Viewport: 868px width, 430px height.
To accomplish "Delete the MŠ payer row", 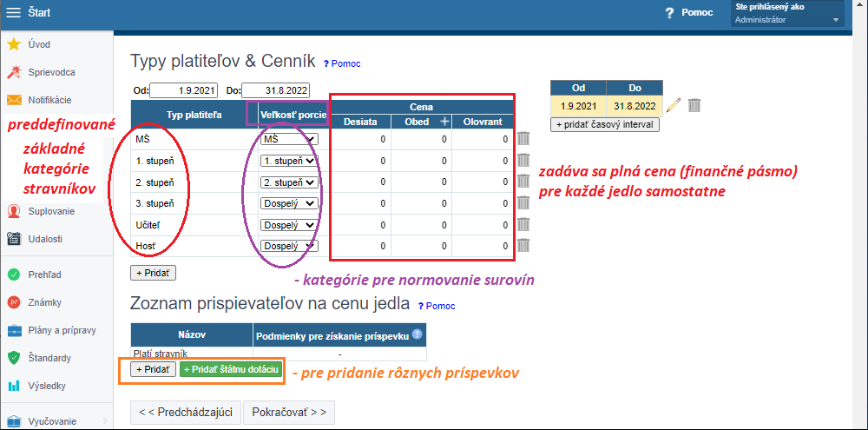I will [523, 138].
